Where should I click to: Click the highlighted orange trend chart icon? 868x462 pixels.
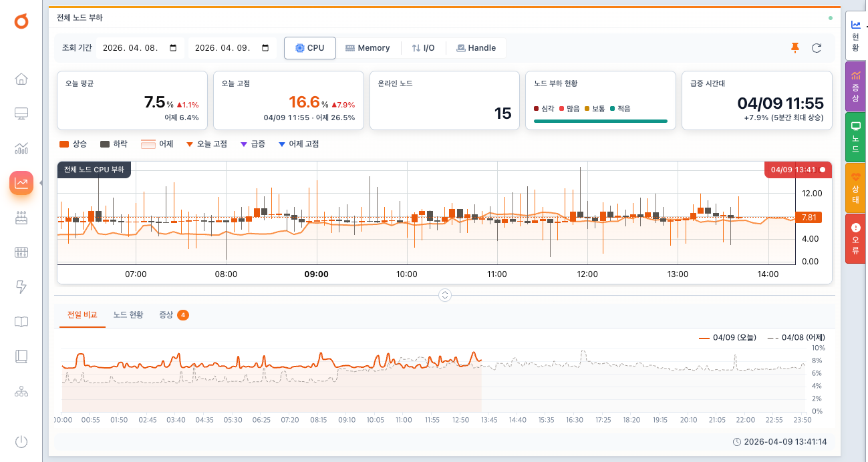point(21,183)
